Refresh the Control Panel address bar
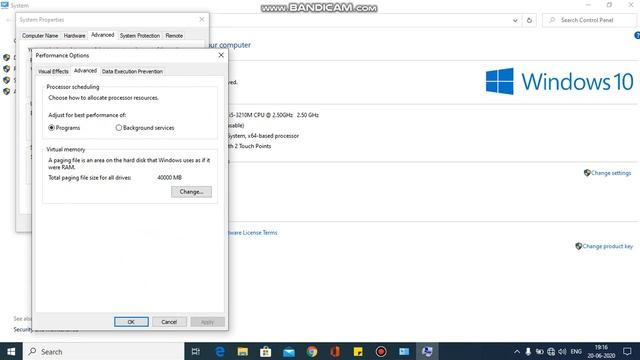The height and width of the screenshot is (360, 640). tap(529, 20)
